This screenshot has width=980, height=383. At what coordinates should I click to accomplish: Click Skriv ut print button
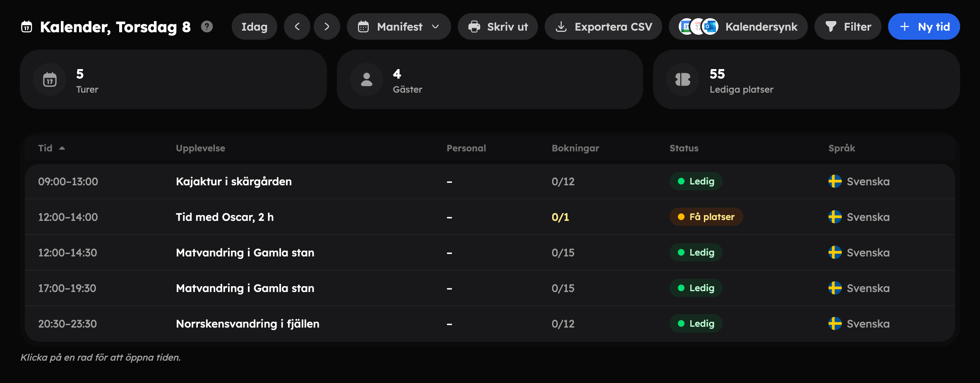click(498, 26)
